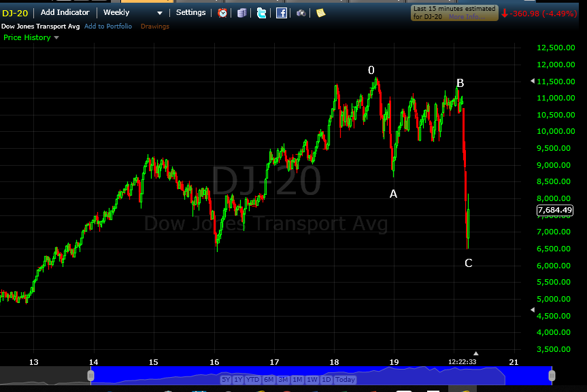The image size is (587, 392).
Task: Click the -360.98 (-4.49%) change value
Action: coord(543,14)
